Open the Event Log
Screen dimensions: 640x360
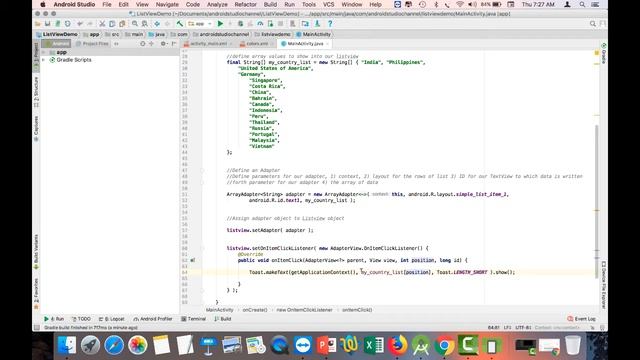coord(582,319)
